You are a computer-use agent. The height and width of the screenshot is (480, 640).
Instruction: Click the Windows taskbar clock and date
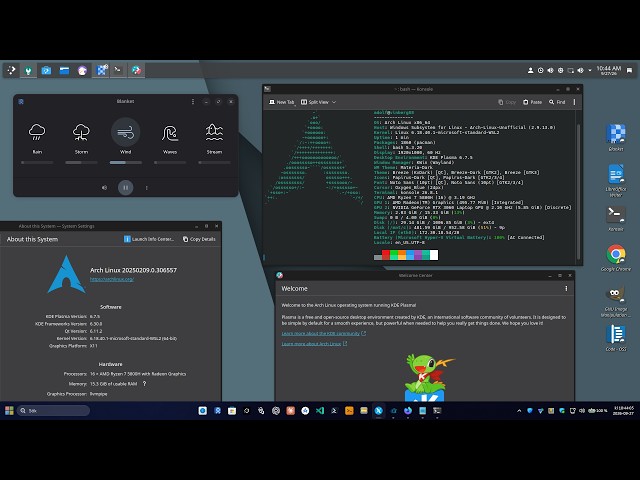click(x=624, y=411)
